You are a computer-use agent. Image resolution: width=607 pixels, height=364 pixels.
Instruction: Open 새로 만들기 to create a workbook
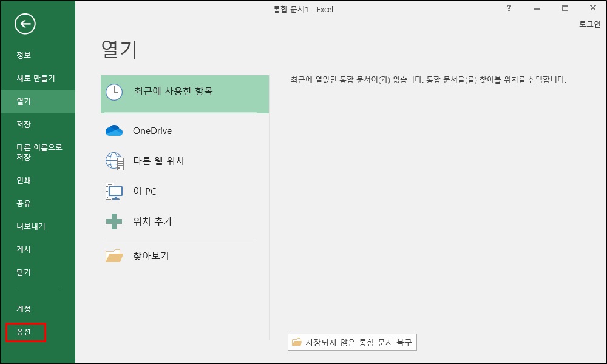pyautogui.click(x=31, y=78)
